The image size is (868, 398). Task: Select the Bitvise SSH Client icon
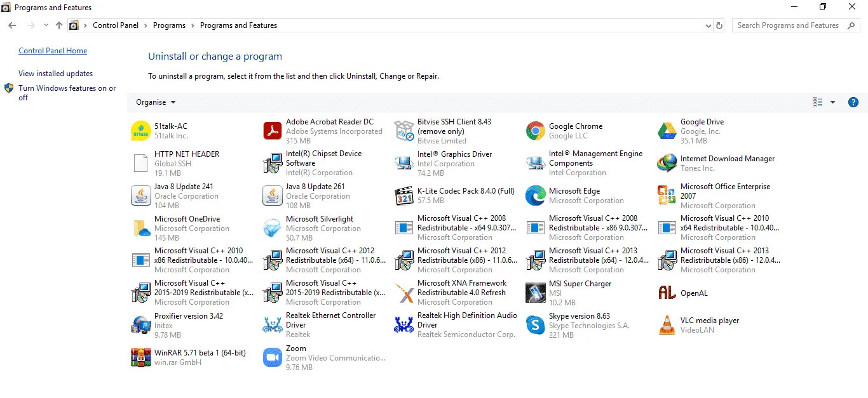pos(404,131)
